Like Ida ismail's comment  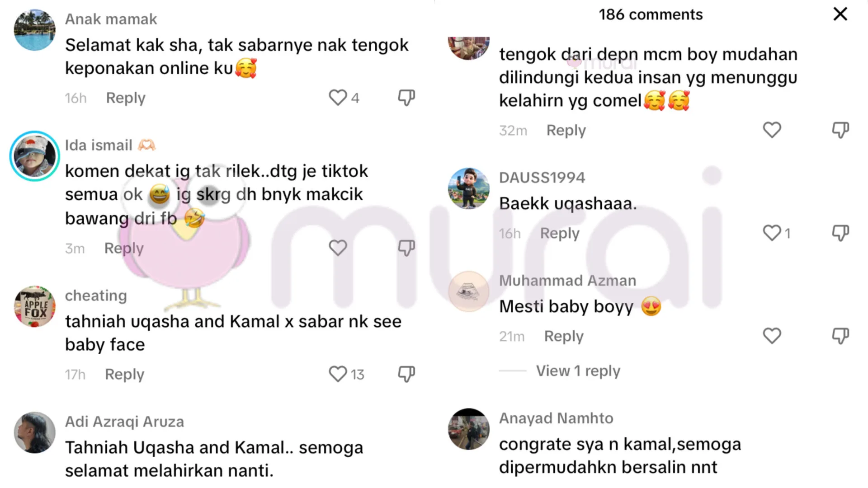[338, 248]
